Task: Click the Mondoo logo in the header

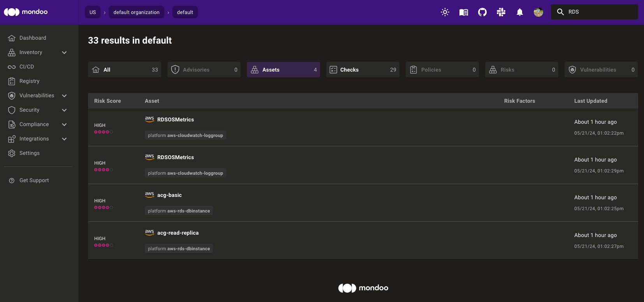Action: click(x=26, y=12)
